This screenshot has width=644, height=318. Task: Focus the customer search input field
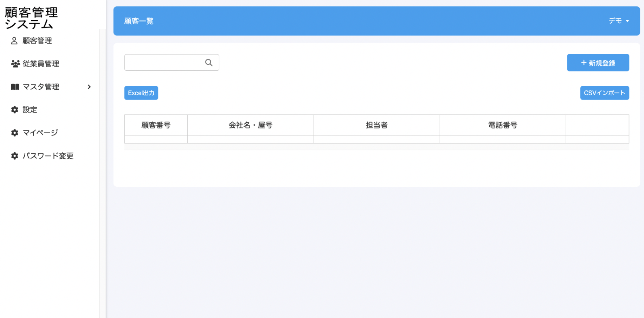click(x=164, y=63)
